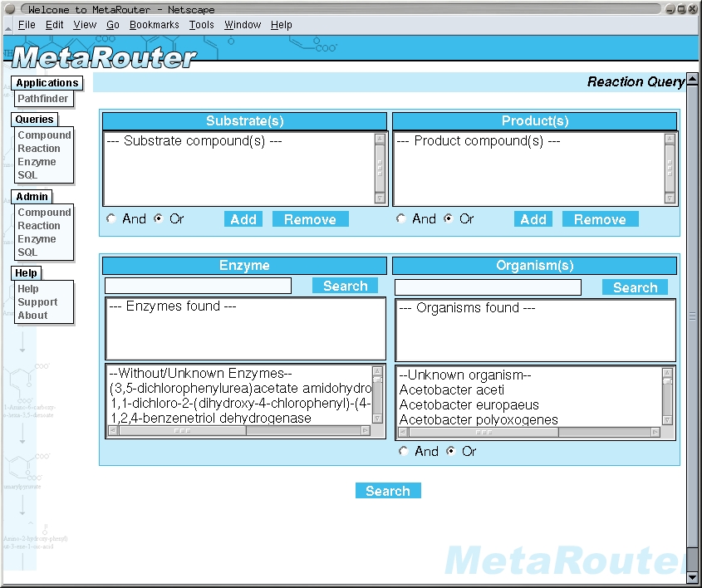This screenshot has height=588, width=702.
Task: Click the window menu icon in the title bar
Action: coord(10,9)
